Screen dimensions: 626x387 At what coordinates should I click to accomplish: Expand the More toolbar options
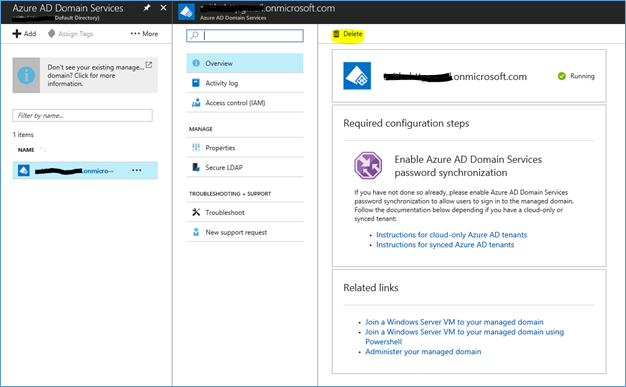[x=144, y=34]
